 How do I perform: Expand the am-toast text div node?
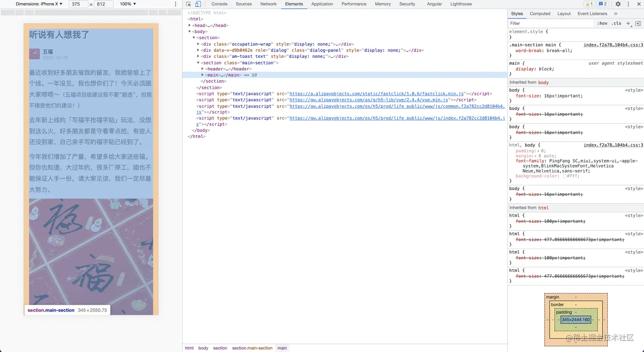pos(198,56)
